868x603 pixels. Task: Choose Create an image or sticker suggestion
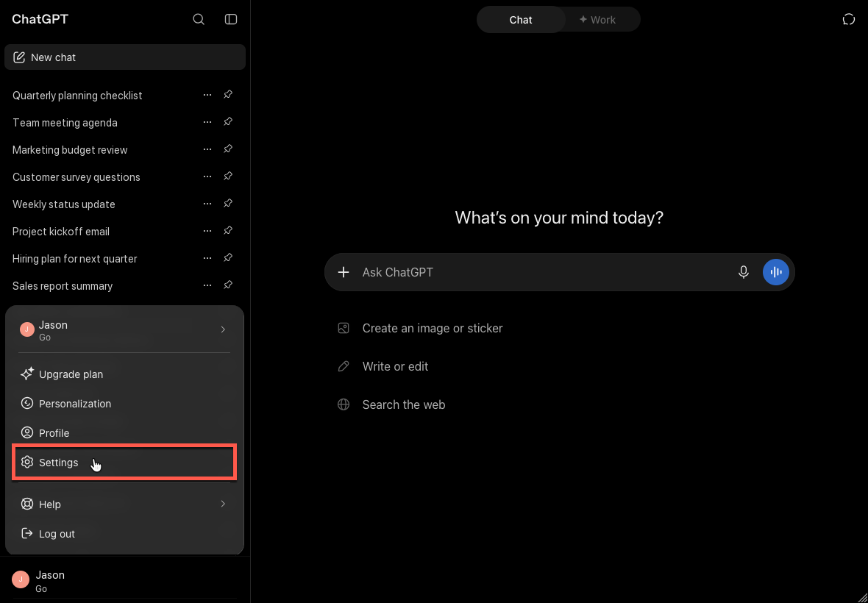pos(421,328)
